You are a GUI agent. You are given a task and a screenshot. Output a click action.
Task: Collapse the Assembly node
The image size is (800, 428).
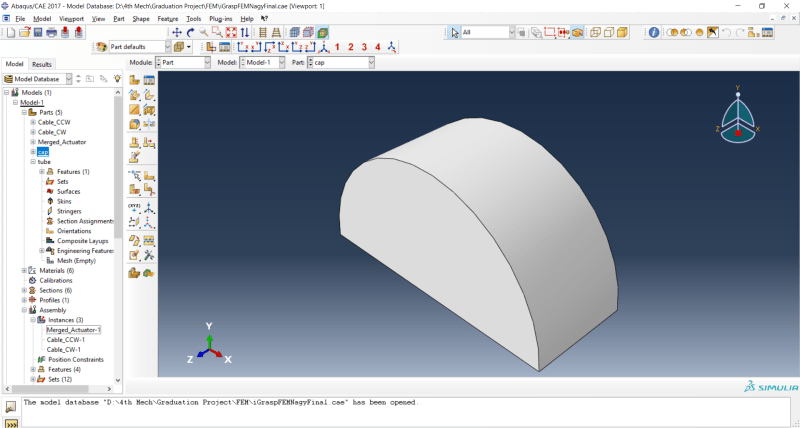[x=24, y=310]
